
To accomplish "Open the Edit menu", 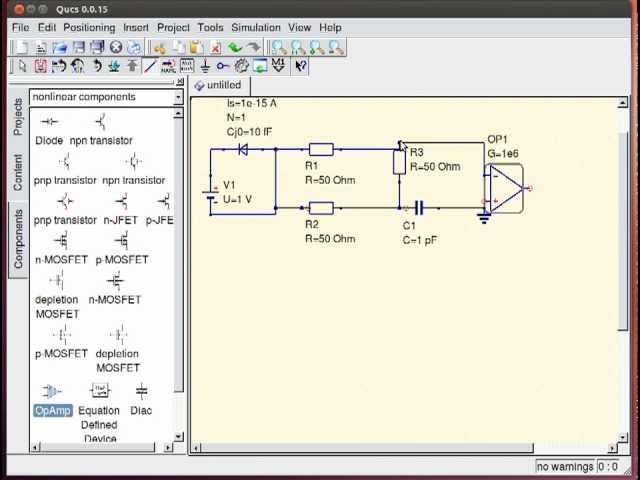I will (47, 28).
